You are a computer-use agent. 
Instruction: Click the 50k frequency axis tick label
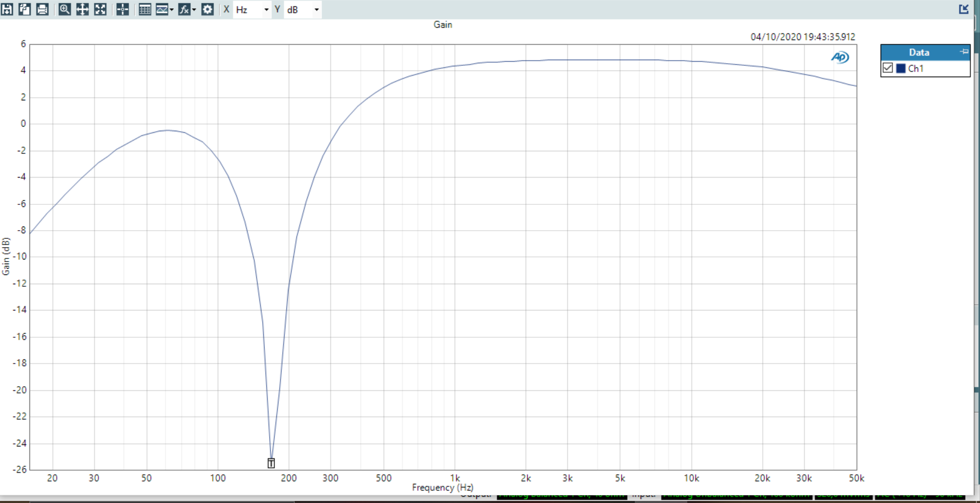[x=857, y=478]
